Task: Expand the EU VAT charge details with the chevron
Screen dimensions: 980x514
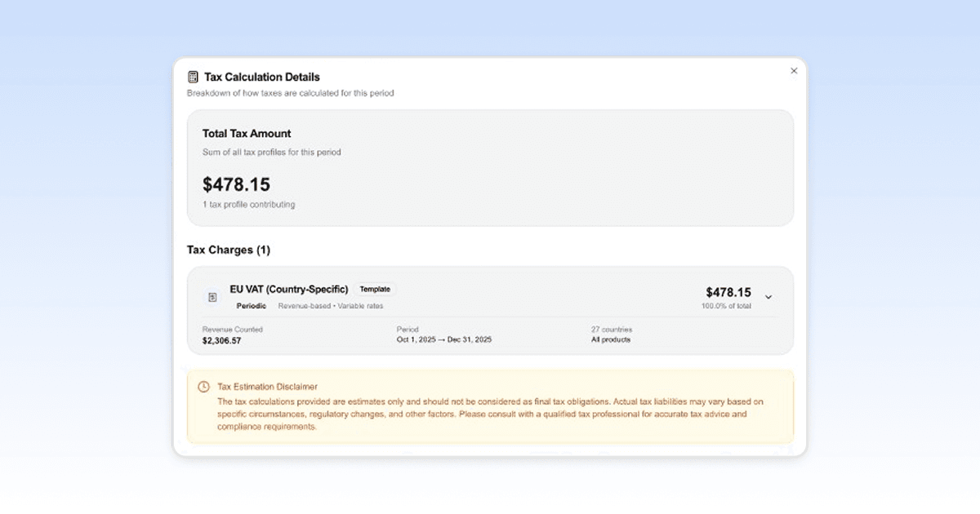Action: tap(768, 297)
